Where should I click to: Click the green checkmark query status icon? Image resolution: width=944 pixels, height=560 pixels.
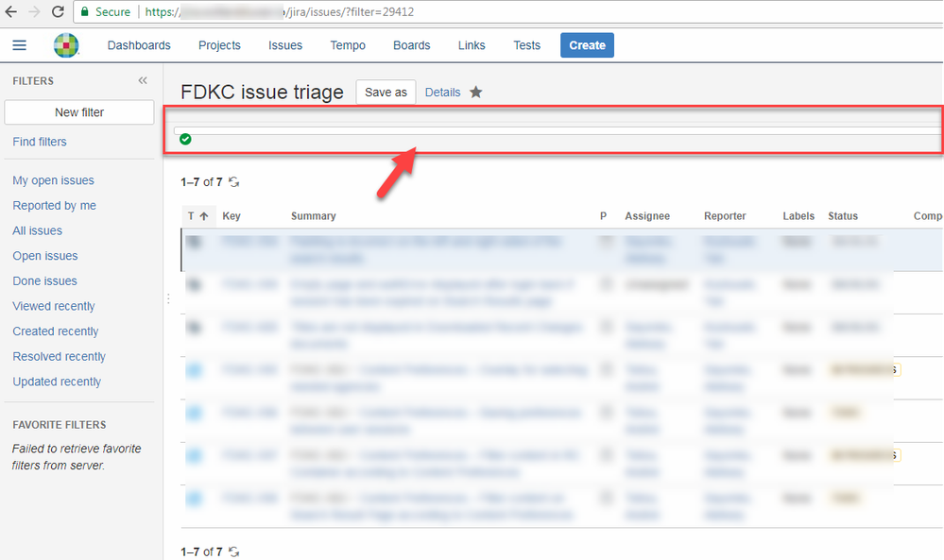click(185, 139)
